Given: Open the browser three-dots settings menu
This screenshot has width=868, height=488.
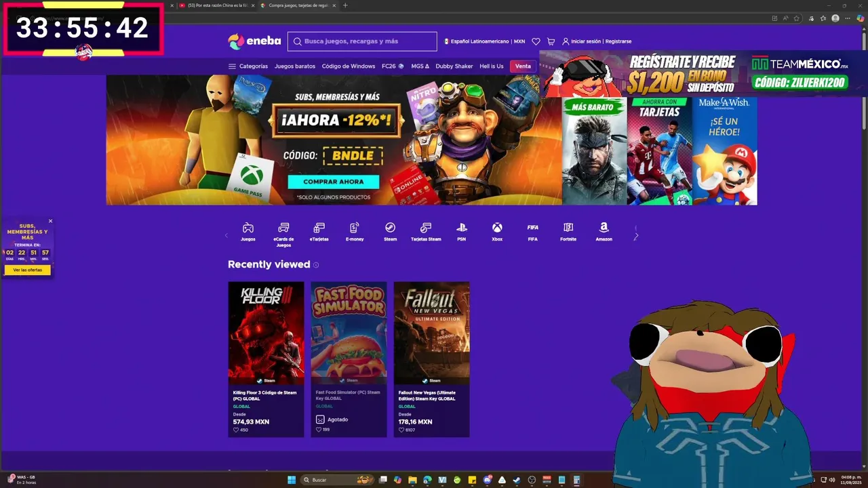Looking at the screenshot, I should [848, 18].
